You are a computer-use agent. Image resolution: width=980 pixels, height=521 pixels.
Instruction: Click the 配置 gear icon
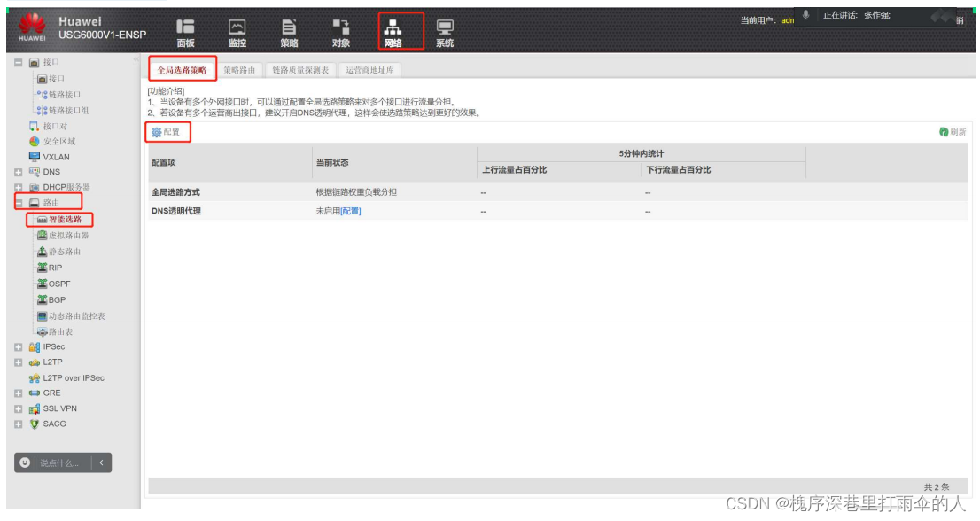tap(156, 132)
